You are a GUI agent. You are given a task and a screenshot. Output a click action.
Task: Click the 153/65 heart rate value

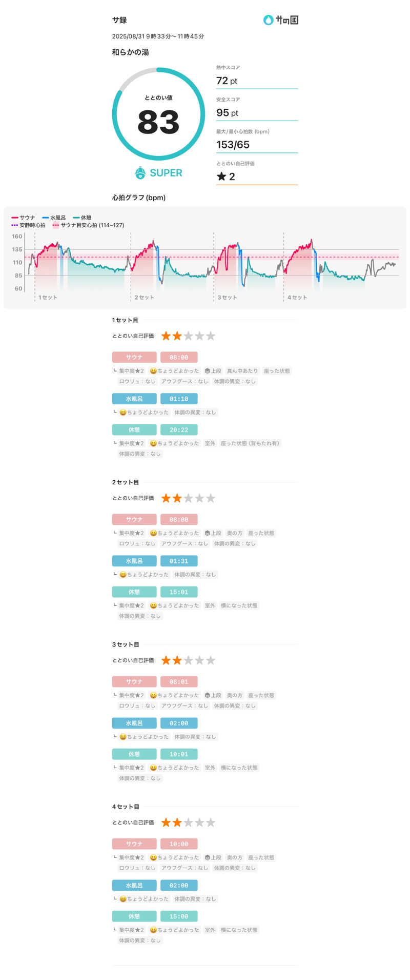click(233, 145)
